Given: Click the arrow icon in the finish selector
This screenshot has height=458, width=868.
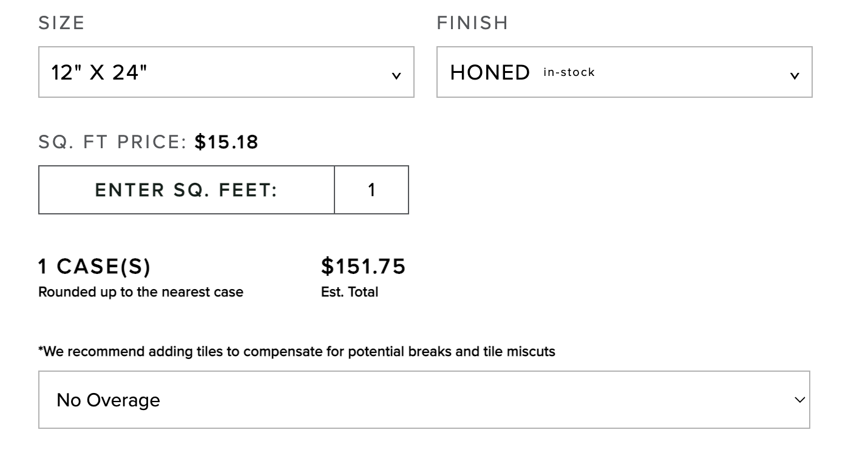Looking at the screenshot, I should click(x=795, y=76).
